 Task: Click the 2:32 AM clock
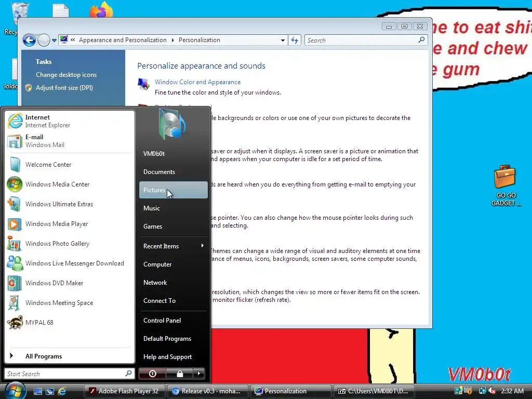[512, 391]
